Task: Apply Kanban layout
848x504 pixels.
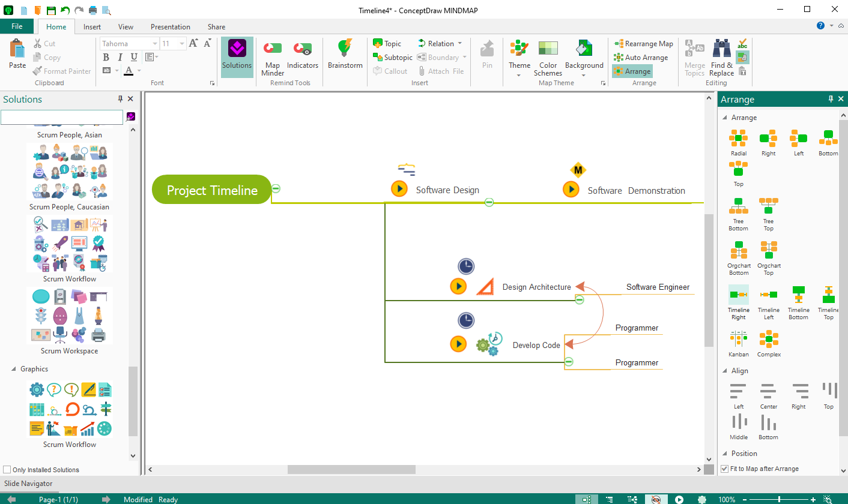Action: click(738, 344)
